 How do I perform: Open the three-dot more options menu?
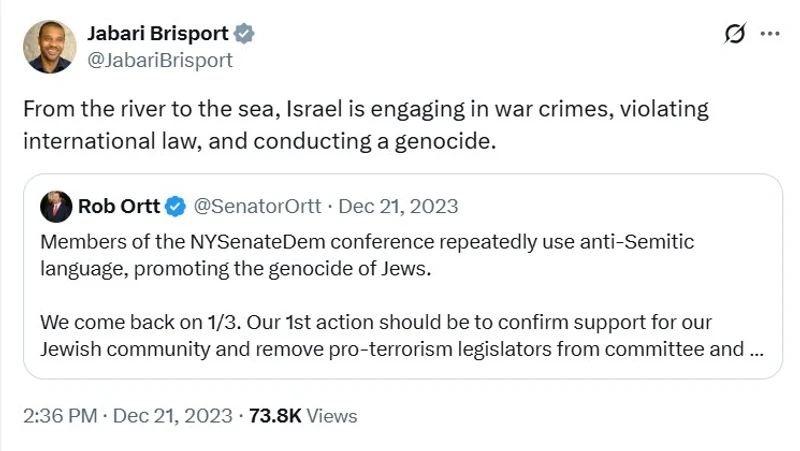[770, 34]
